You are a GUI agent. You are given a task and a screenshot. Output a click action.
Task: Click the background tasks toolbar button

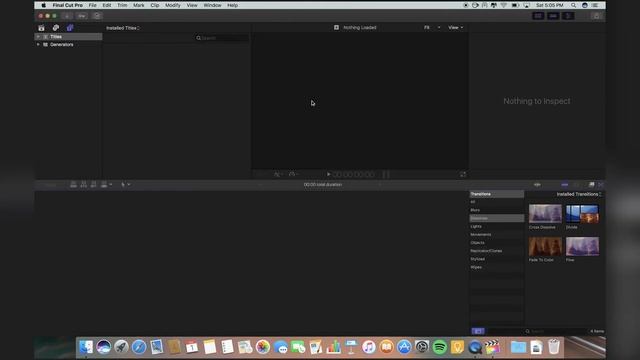point(97,16)
